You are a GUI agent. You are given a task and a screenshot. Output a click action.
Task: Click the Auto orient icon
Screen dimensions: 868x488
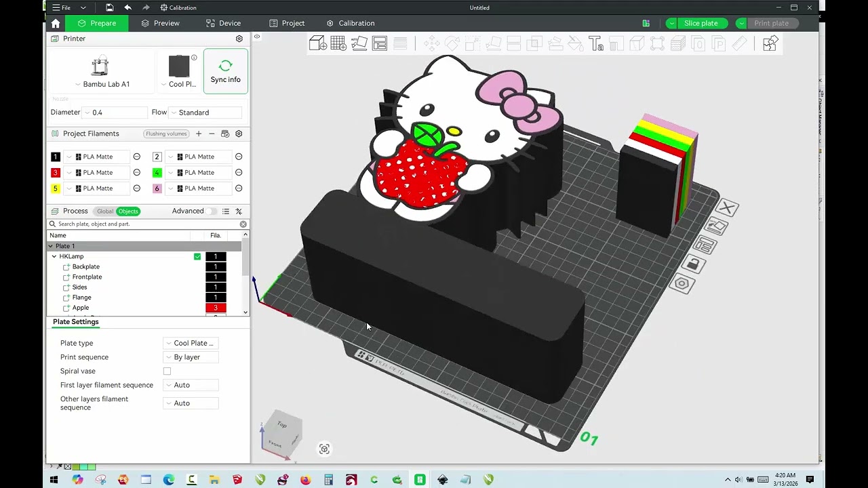point(359,44)
